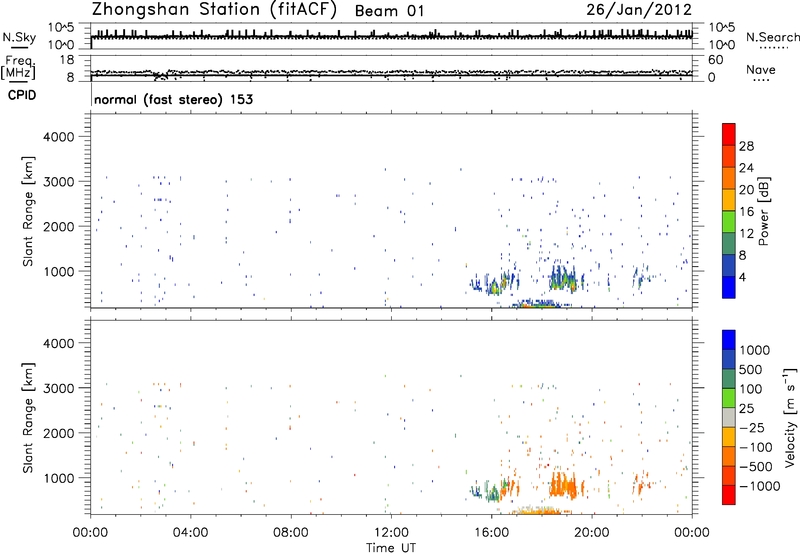800x554 pixels.
Task: Click the '-1000' velocity colorbar value
Action: click(x=760, y=486)
